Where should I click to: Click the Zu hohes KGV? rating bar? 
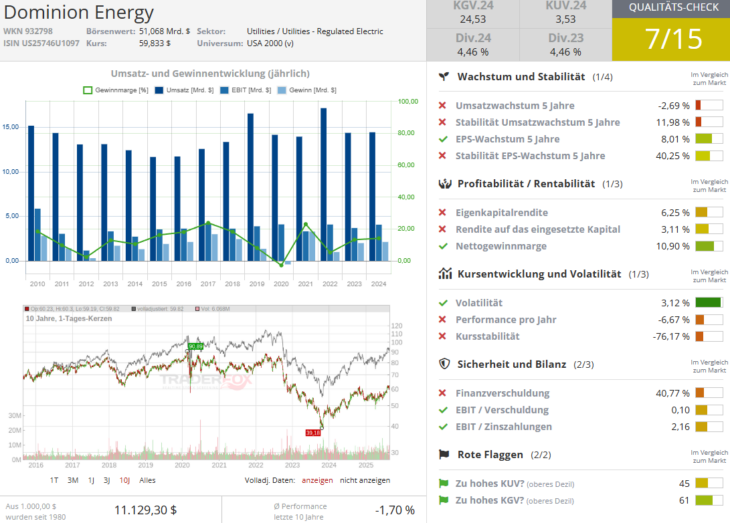[709, 501]
